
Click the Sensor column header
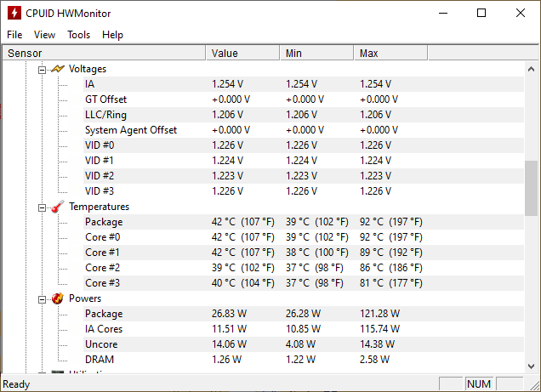pos(104,53)
